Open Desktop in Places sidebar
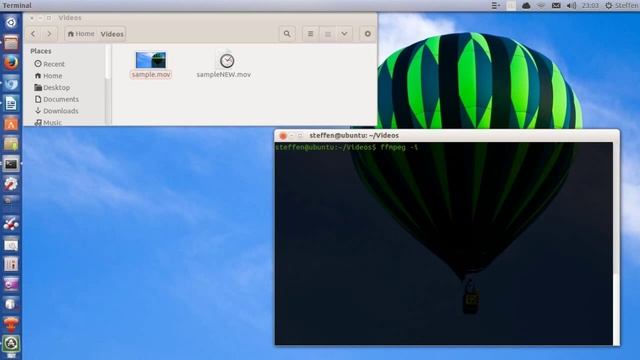The width and height of the screenshot is (640, 360). (x=52, y=88)
